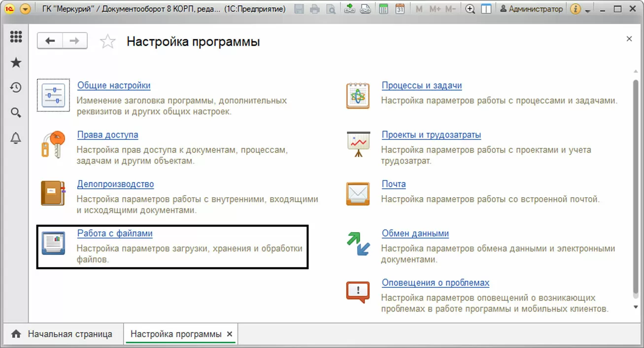Click the scrollbar down arrow
Viewport: 644px width, 348px height.
click(x=636, y=307)
